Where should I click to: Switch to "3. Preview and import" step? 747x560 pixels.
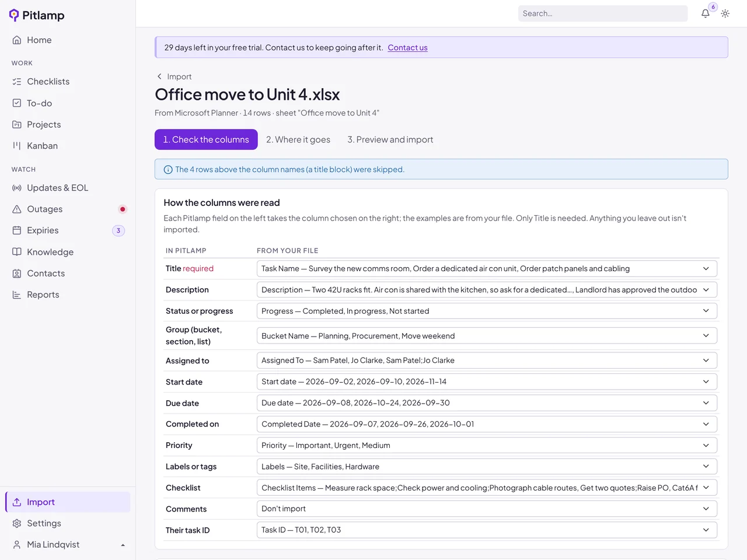390,139
